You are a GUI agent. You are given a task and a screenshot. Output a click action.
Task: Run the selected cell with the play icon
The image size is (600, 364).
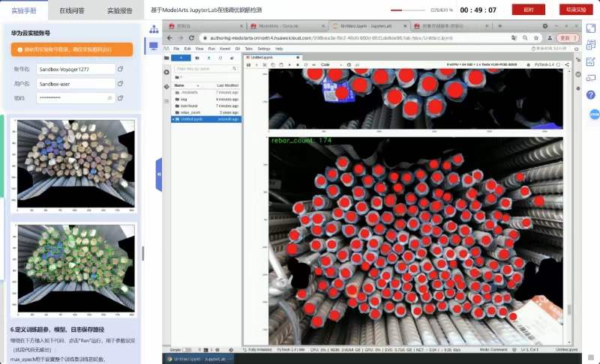pos(289,65)
